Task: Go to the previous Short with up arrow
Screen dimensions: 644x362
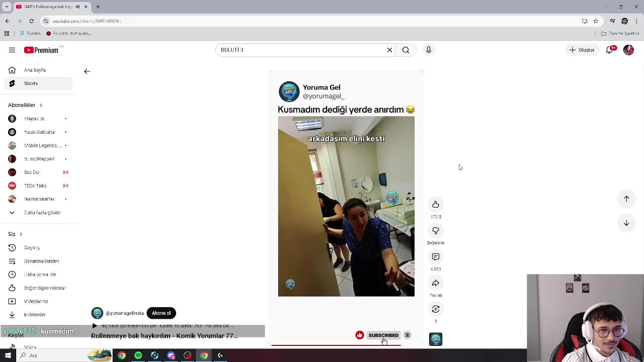Action: 626,199
